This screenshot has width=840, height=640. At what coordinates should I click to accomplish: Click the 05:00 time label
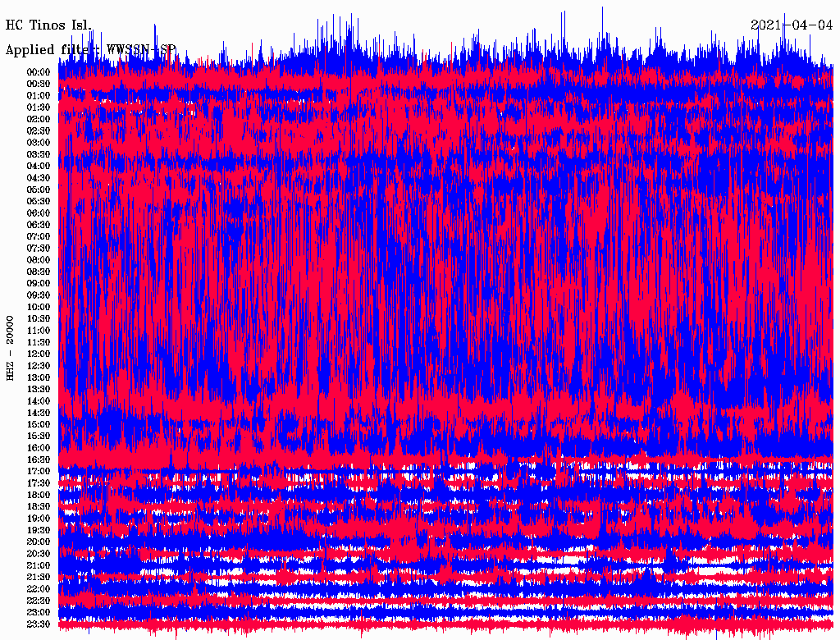39,190
